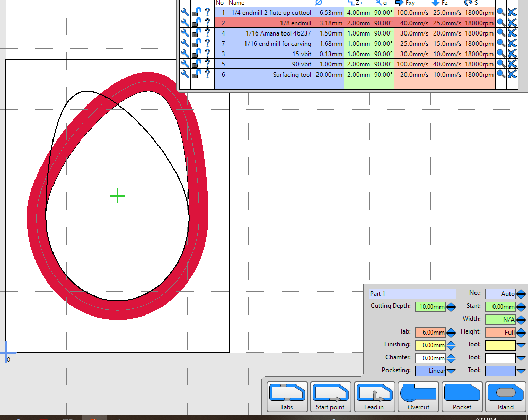The height and width of the screenshot is (420, 528).
Task: Click the magnifier icon for the Surfacing tool
Action: point(501,74)
